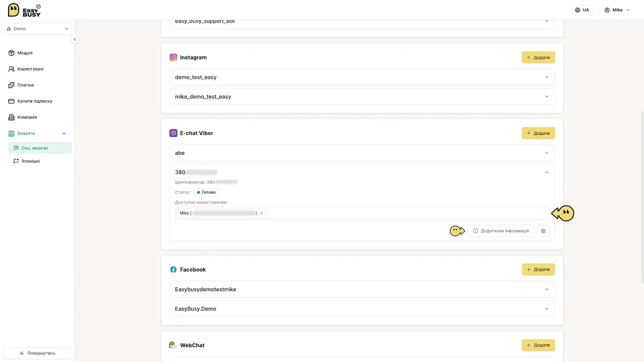Click the WebChat icon in header
This screenshot has height=362, width=644.
(173, 345)
